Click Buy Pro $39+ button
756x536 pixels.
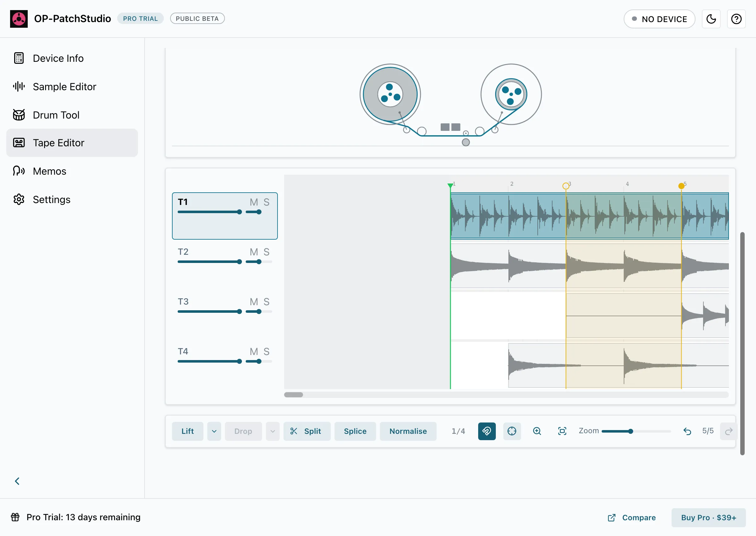pos(708,517)
